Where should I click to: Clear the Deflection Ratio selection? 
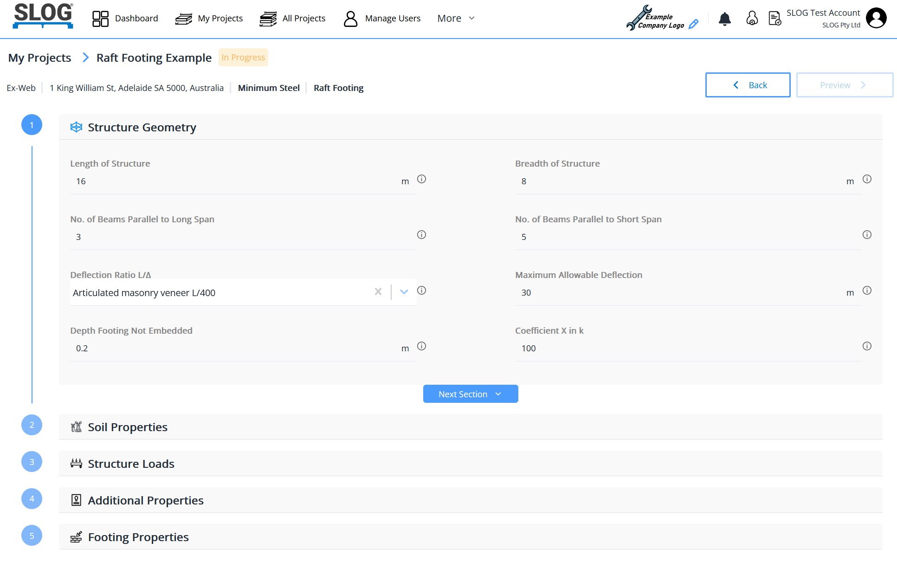pos(378,292)
